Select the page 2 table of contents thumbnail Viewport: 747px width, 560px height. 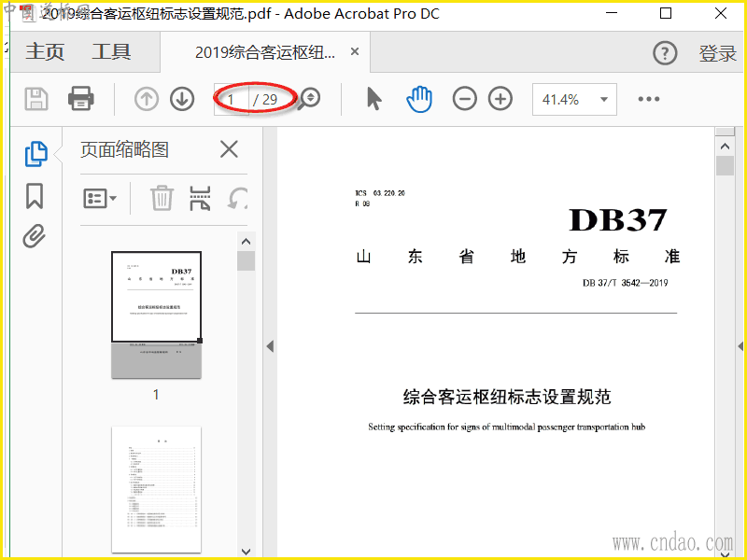156,489
